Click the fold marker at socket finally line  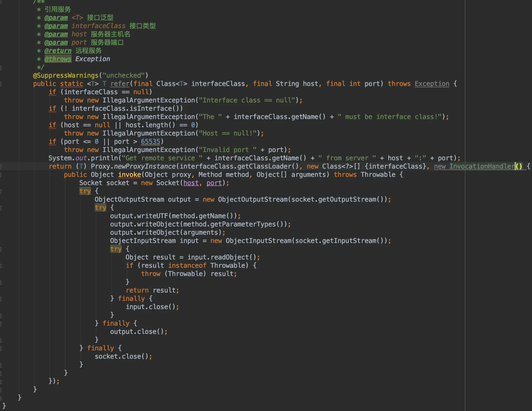point(1,348)
